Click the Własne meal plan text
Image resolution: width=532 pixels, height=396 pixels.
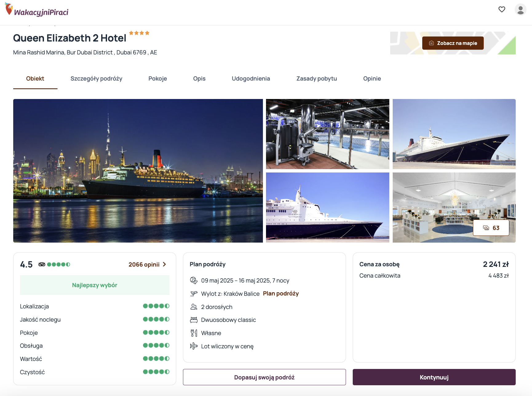coord(211,333)
